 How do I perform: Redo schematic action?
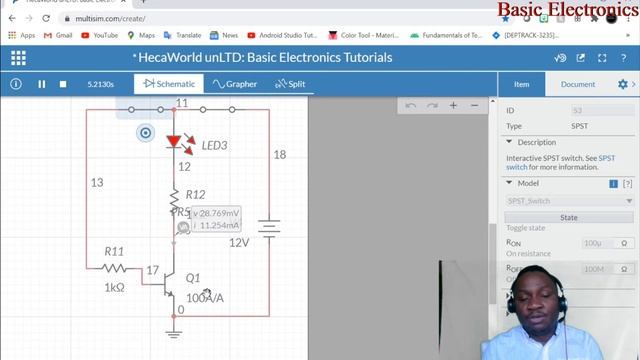pos(432,106)
